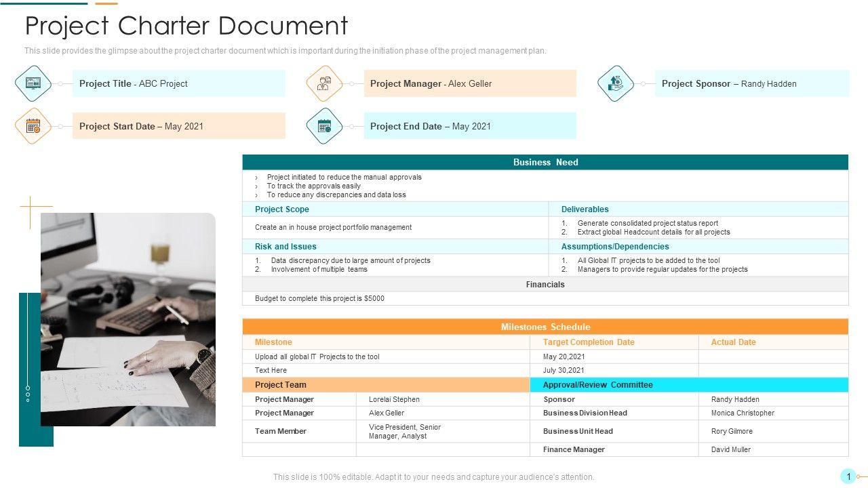This screenshot has height=488, width=868.
Task: Click the Financials section header
Action: pyautogui.click(x=545, y=285)
